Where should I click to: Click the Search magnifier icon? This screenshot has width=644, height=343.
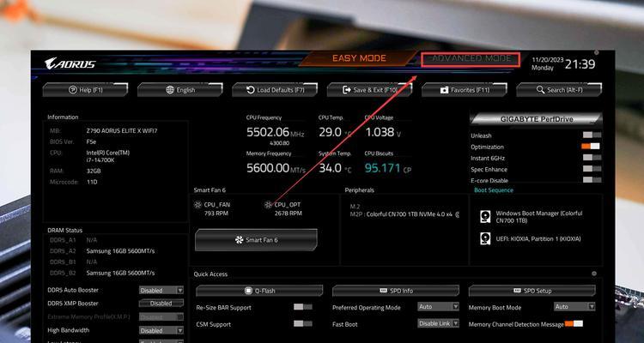(x=540, y=89)
